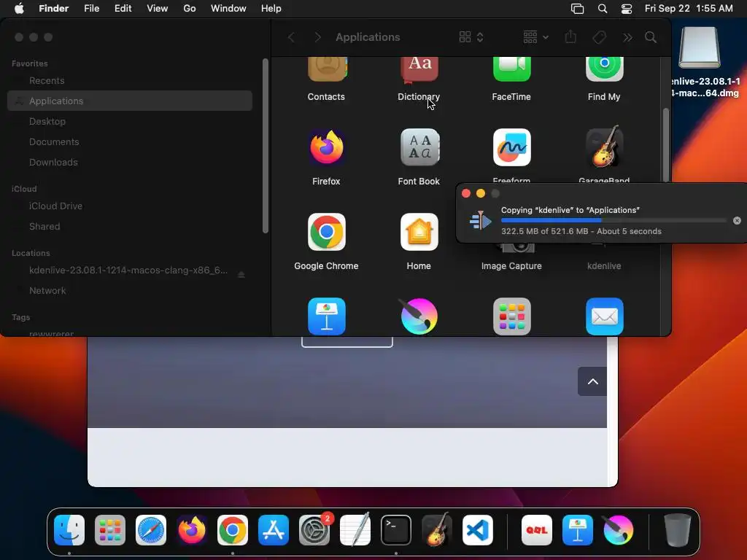Open the Finder menu
This screenshot has width=747, height=560.
click(54, 9)
